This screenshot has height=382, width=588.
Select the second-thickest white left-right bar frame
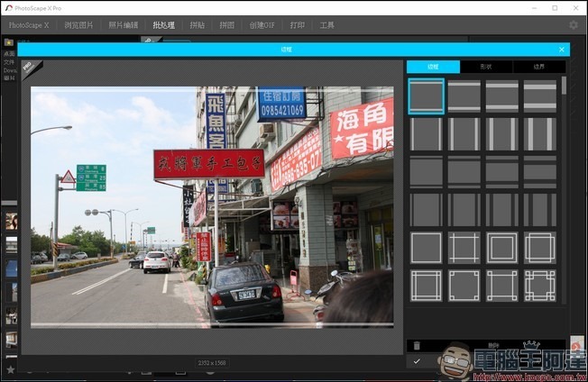click(501, 134)
